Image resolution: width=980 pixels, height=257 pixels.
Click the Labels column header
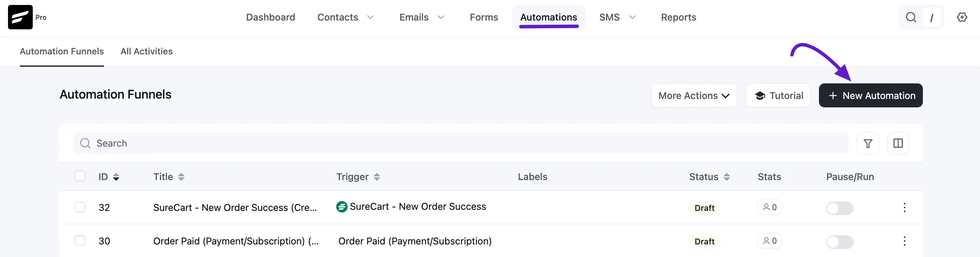[x=532, y=177]
